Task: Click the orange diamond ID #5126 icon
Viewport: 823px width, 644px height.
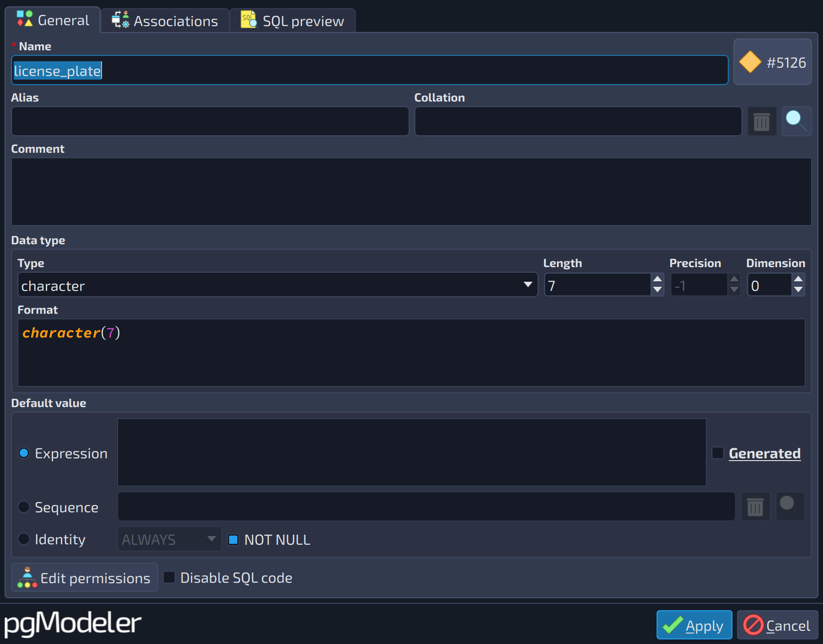Action: click(x=750, y=62)
